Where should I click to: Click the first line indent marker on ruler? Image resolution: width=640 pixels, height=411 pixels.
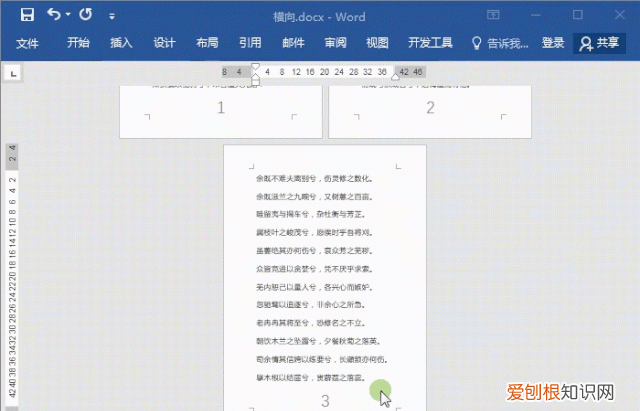pos(256,67)
